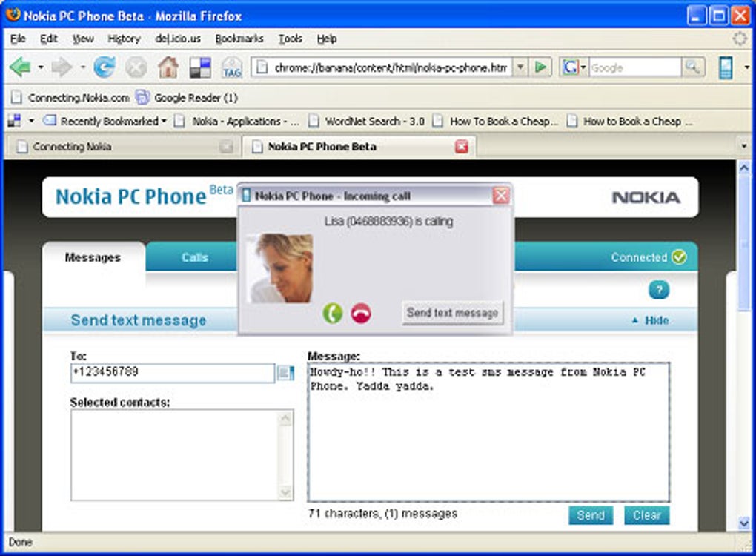The image size is (756, 556).
Task: Click the green Go arrow next to URL
Action: pos(540,67)
